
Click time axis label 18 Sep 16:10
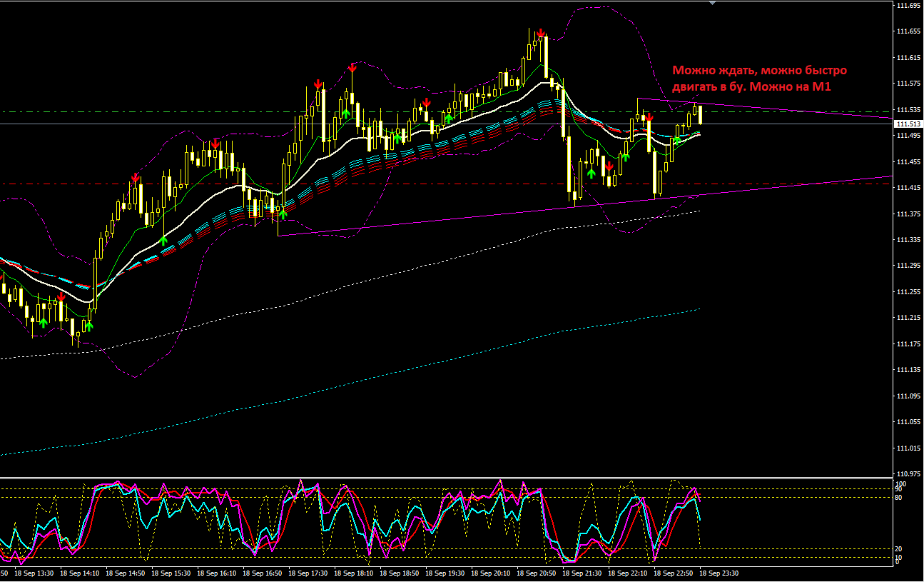tap(217, 573)
